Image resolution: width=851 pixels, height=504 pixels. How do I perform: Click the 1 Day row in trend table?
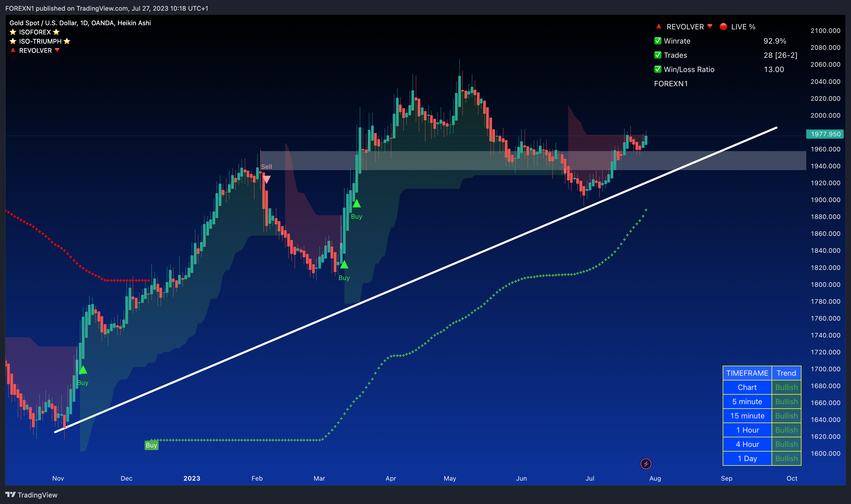pos(762,458)
